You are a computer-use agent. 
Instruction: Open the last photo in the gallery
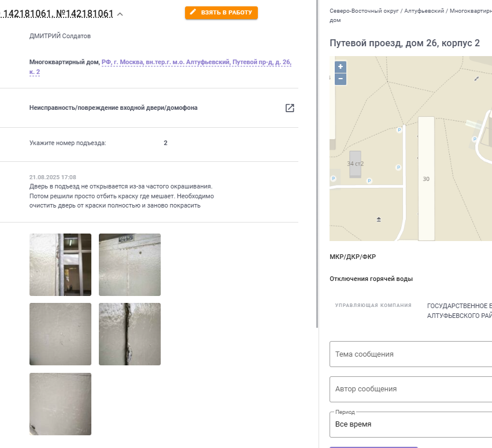click(60, 403)
